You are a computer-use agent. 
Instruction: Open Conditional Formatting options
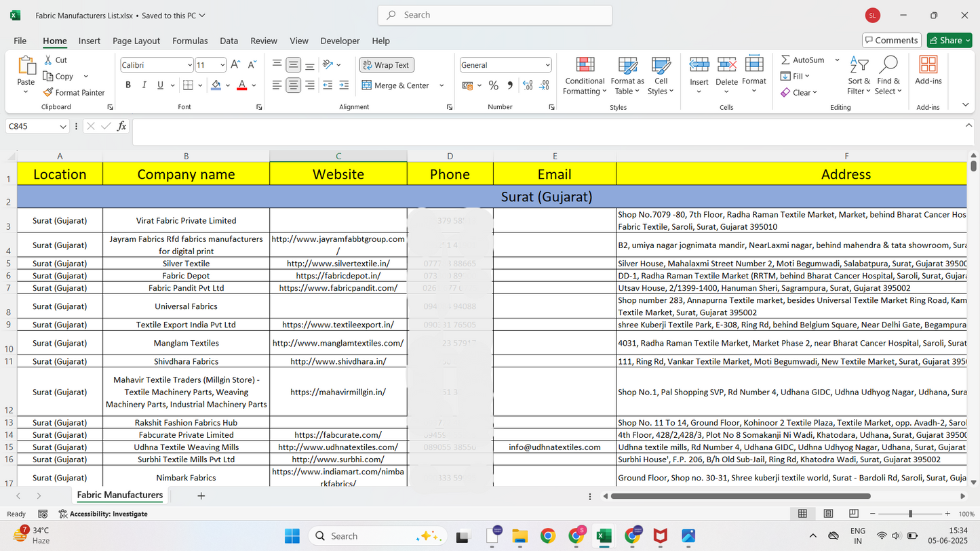[584, 76]
